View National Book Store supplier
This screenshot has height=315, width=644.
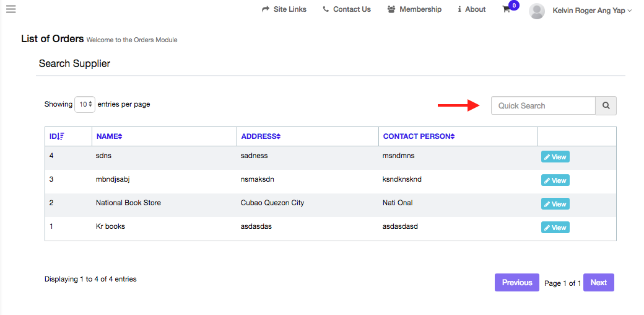(555, 204)
